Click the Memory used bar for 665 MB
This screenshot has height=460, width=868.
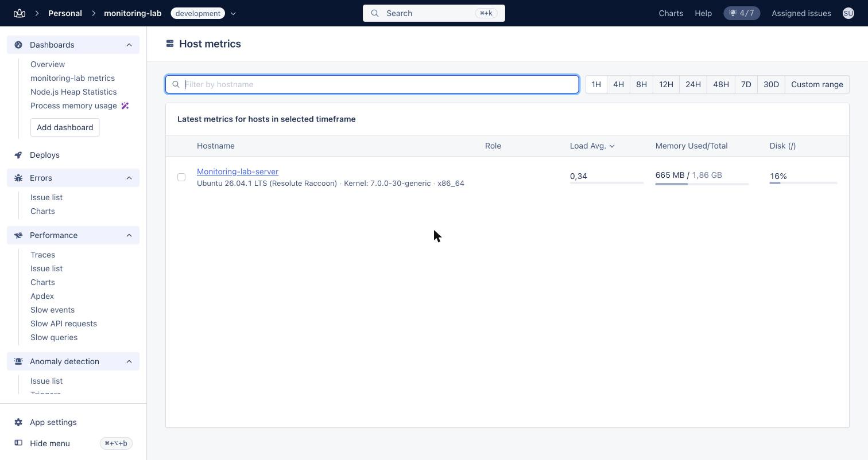[x=702, y=184]
